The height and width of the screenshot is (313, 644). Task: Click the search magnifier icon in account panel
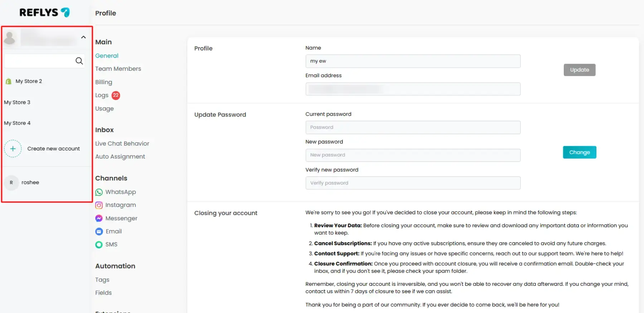click(x=79, y=61)
